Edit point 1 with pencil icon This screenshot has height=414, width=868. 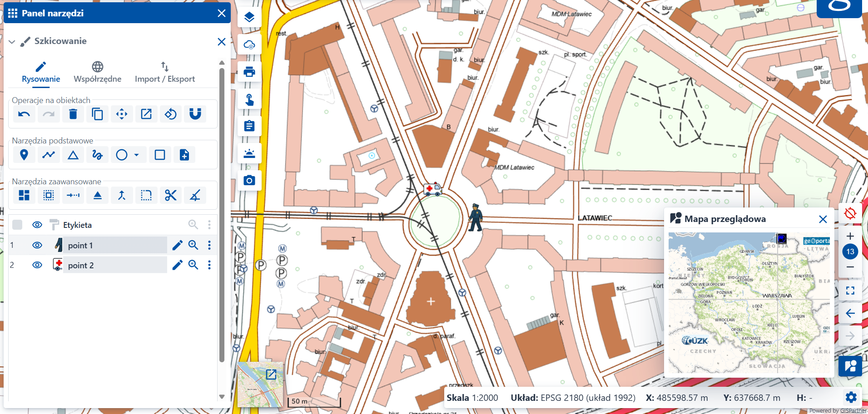pyautogui.click(x=178, y=245)
